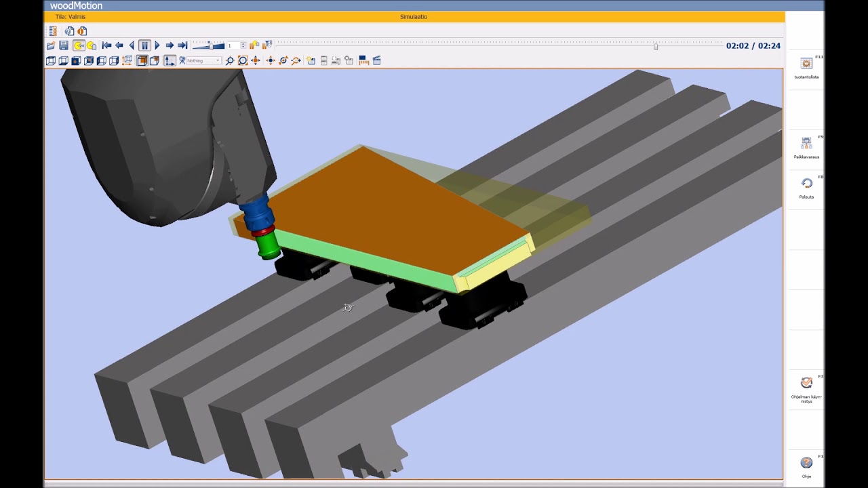The height and width of the screenshot is (488, 868).
Task: Select first wireframe cube view
Action: coord(51,60)
